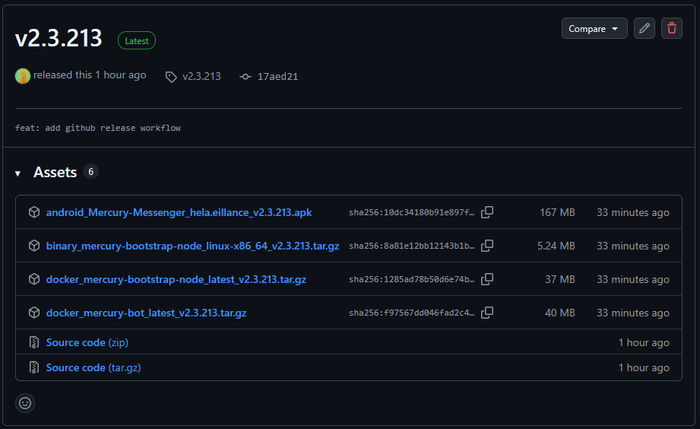Open the release author's avatar
This screenshot has width=700, height=429.
point(22,76)
